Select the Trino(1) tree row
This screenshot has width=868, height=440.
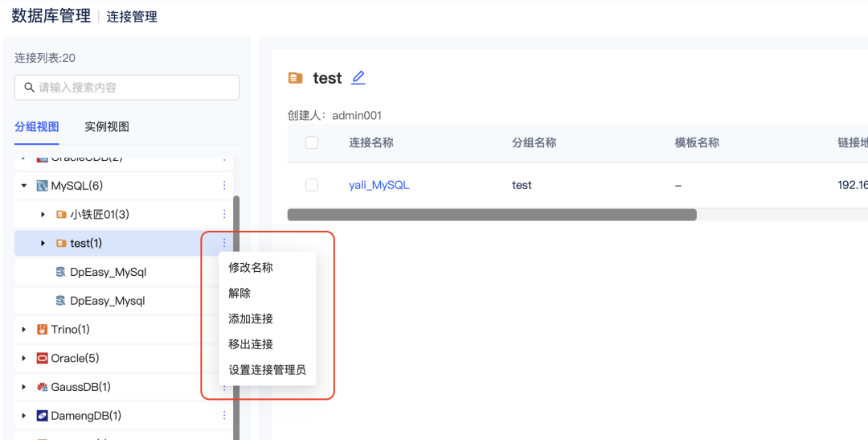[x=124, y=329]
